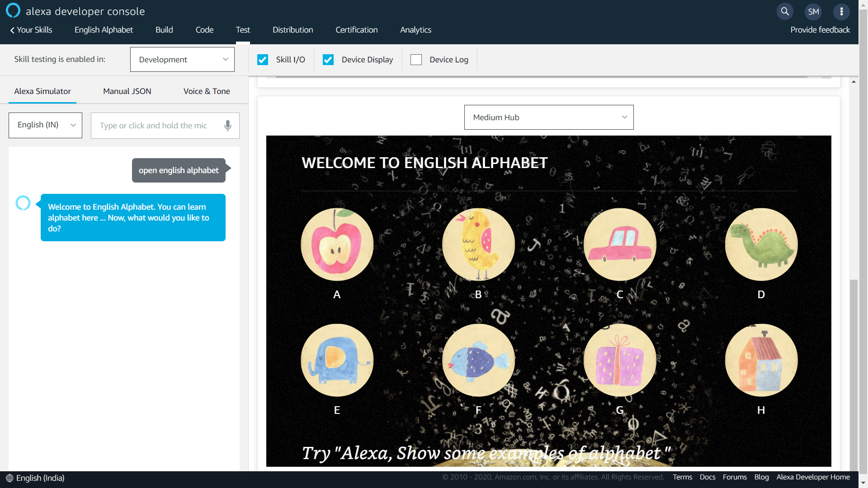The height and width of the screenshot is (488, 868).
Task: Click the search magnifier icon
Action: [x=785, y=12]
